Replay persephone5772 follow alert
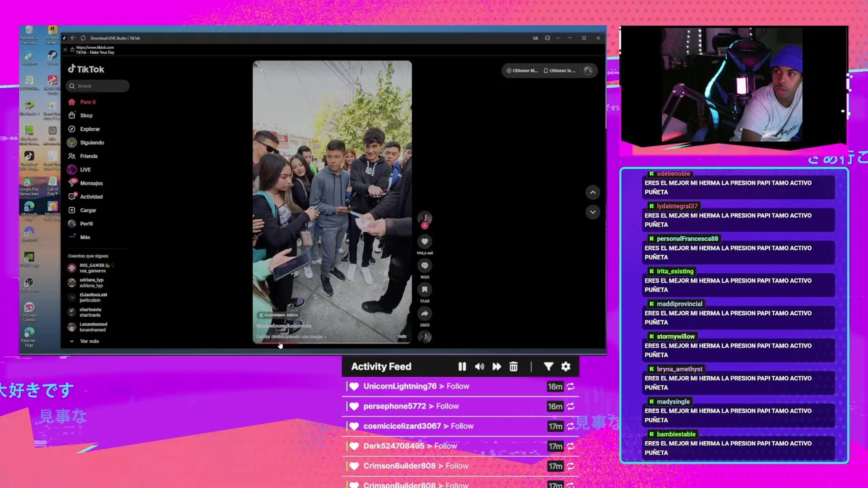The height and width of the screenshot is (488, 868). [570, 406]
